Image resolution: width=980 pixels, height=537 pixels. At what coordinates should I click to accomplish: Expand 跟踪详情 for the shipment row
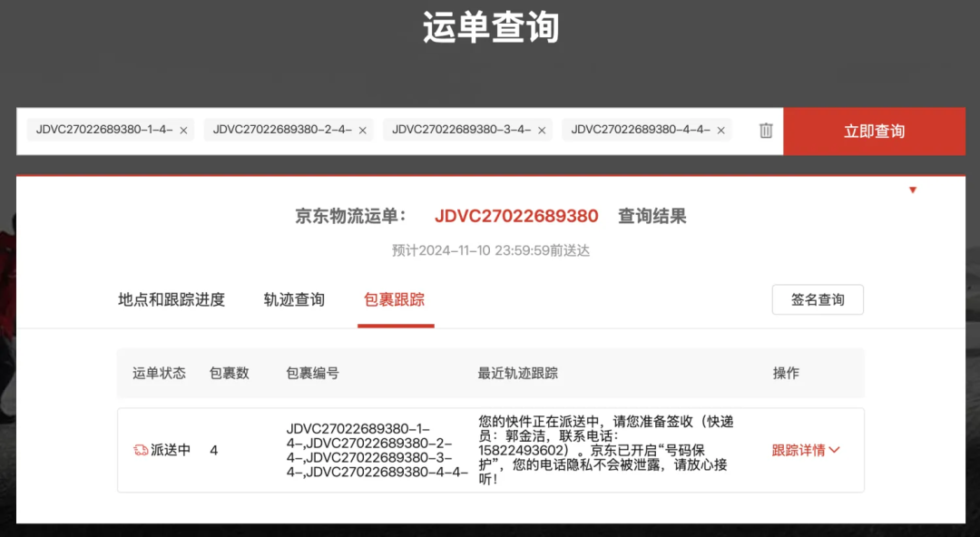(806, 450)
